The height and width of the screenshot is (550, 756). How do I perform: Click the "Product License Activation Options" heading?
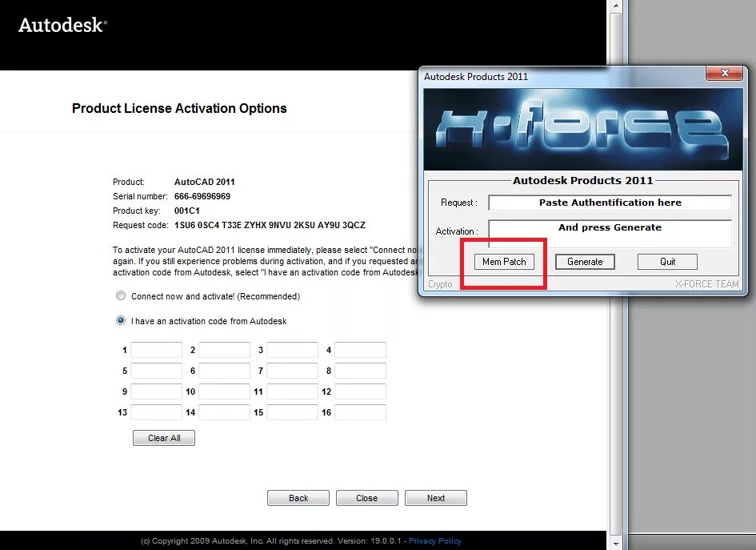[x=179, y=108]
